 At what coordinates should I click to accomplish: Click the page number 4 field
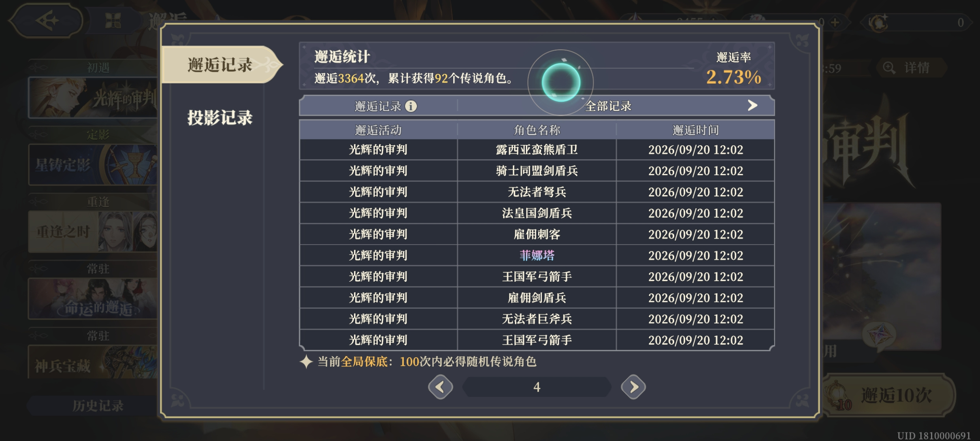pos(537,387)
